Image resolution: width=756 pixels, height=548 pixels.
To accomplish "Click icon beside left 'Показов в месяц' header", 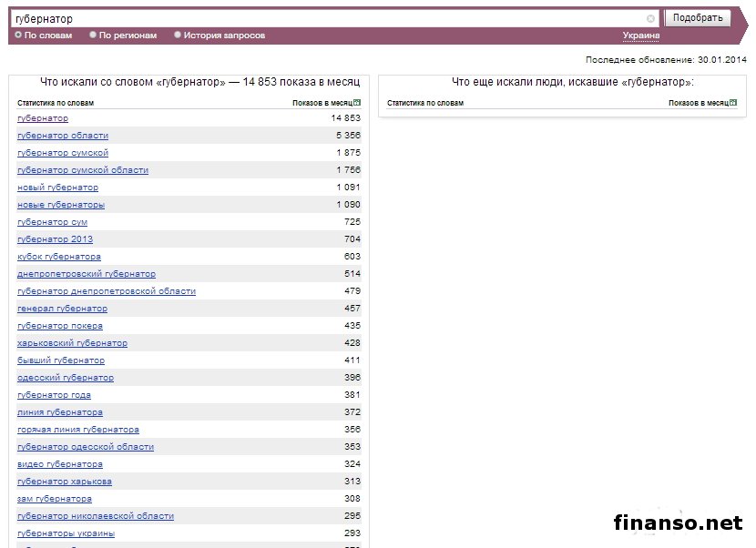I will [357, 103].
